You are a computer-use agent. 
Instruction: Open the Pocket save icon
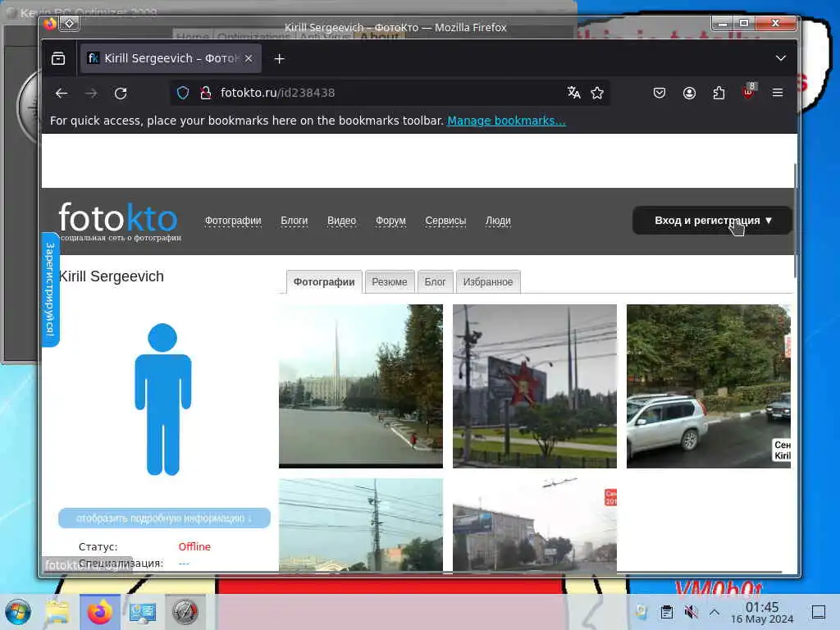(660, 93)
